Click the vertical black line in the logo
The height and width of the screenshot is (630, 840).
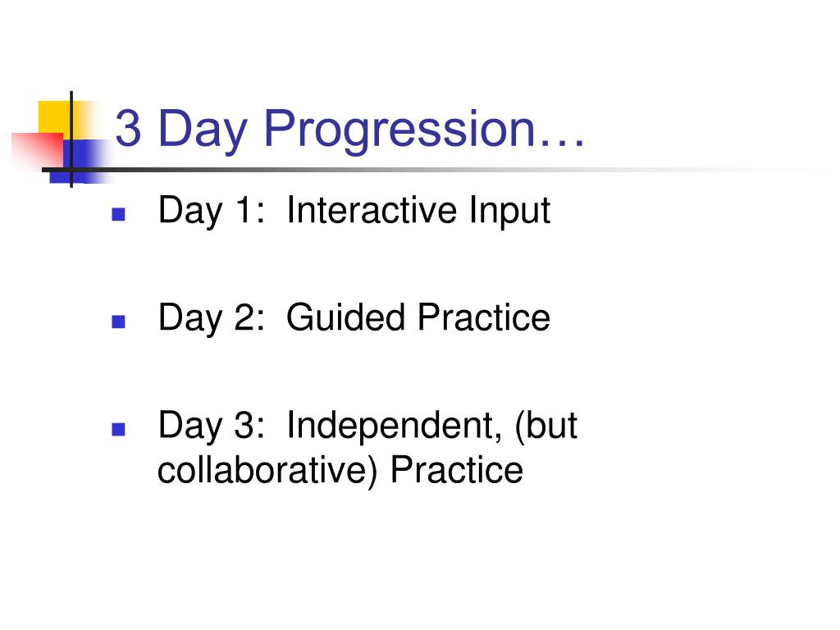click(x=71, y=139)
